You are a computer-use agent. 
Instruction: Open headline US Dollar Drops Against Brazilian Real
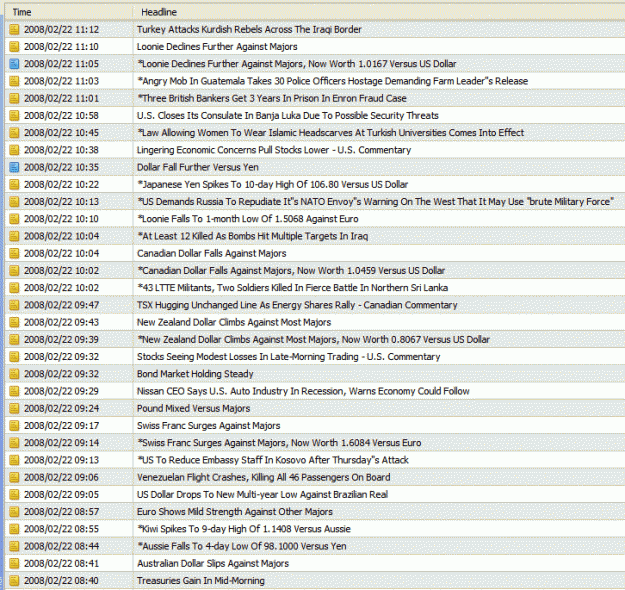262,495
